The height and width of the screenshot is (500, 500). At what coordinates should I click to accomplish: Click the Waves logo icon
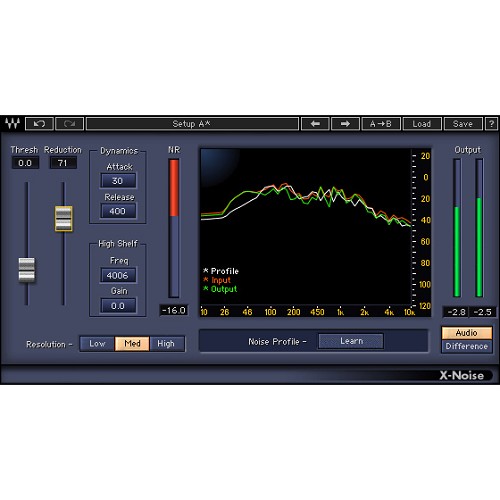(13, 124)
